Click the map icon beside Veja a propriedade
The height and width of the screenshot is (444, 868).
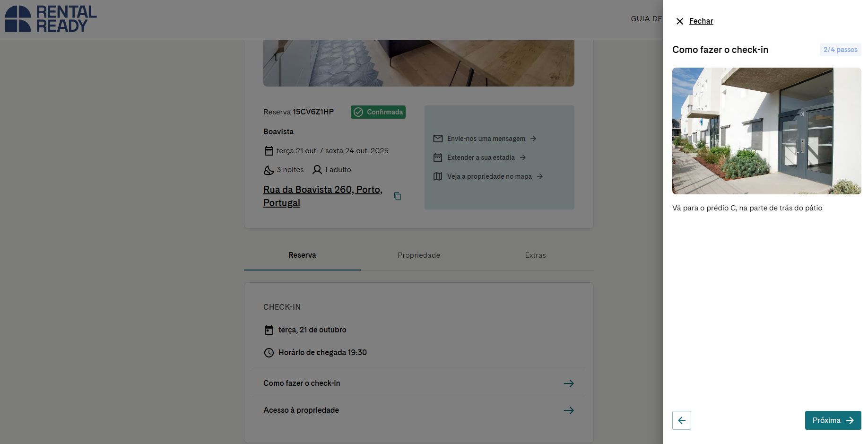point(438,176)
